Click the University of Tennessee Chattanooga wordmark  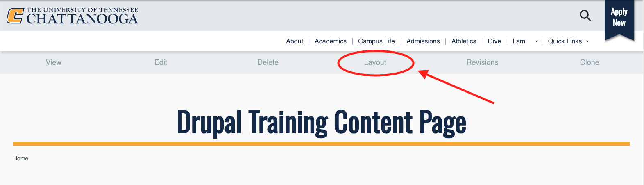pyautogui.click(x=82, y=16)
